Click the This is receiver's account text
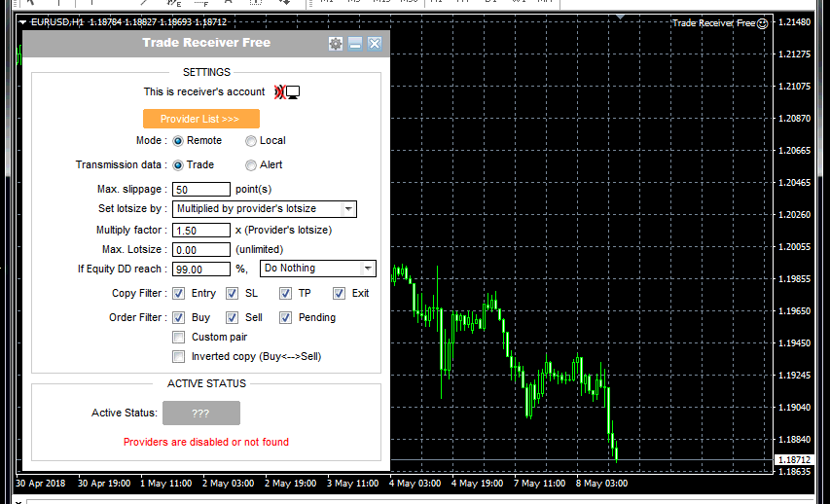 (x=203, y=92)
